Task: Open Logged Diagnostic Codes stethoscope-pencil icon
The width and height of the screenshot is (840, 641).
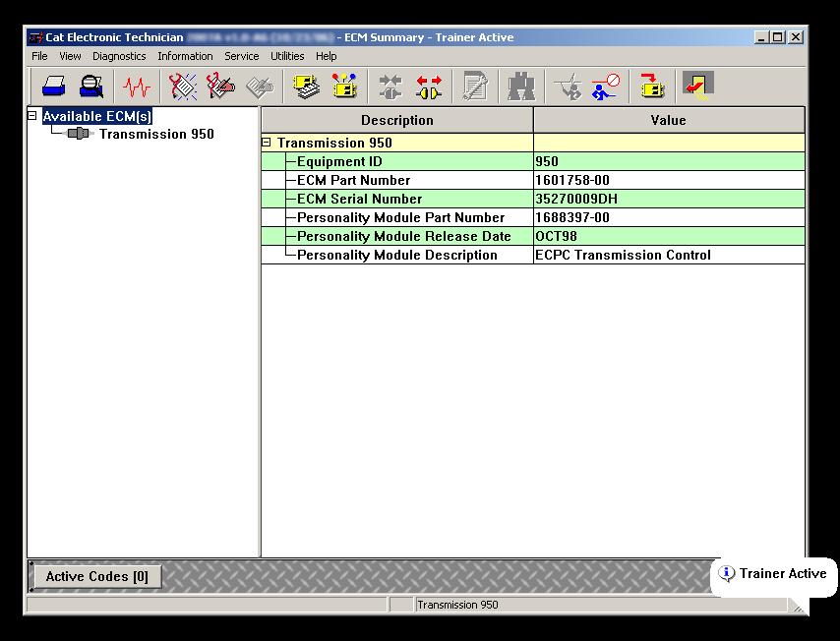Action: [220, 87]
